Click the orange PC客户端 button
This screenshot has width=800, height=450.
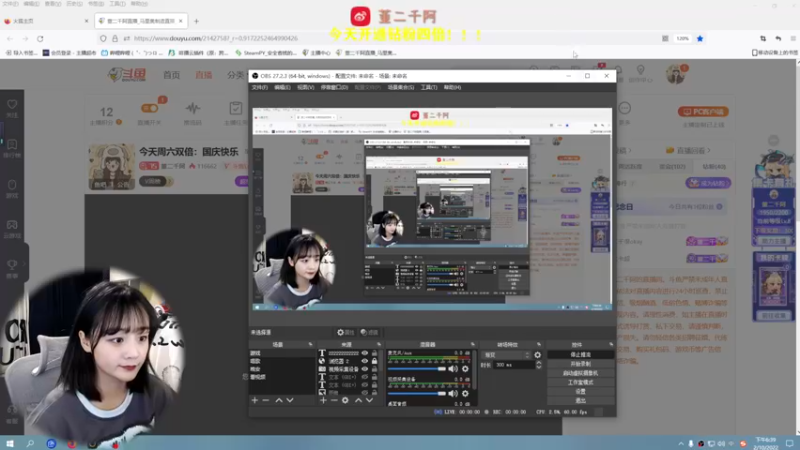coord(703,111)
